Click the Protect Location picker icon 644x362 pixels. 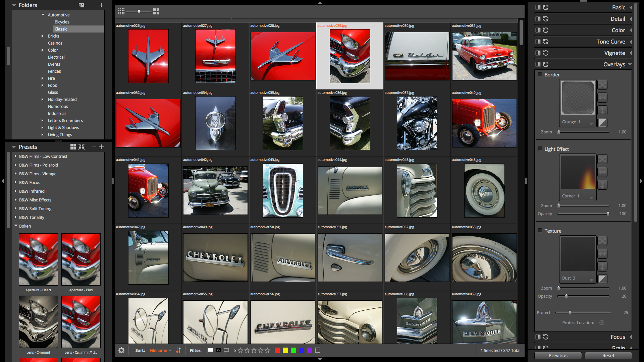[602, 322]
